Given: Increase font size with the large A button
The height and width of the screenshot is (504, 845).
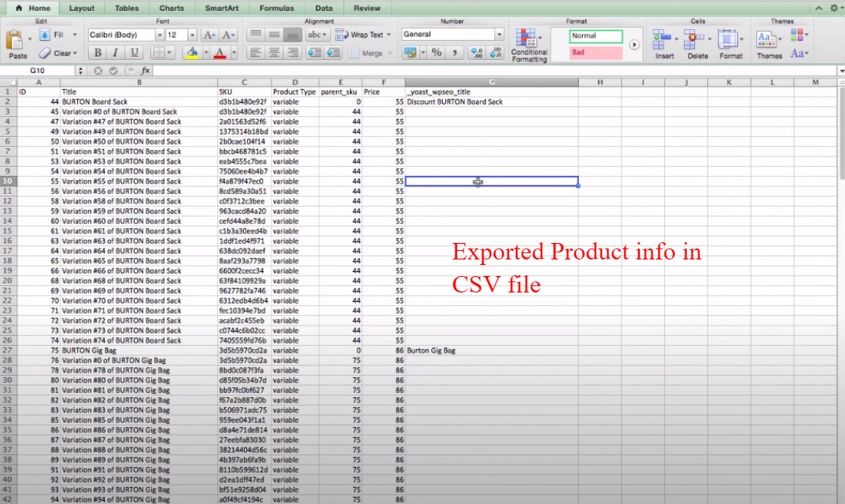Looking at the screenshot, I should (209, 35).
